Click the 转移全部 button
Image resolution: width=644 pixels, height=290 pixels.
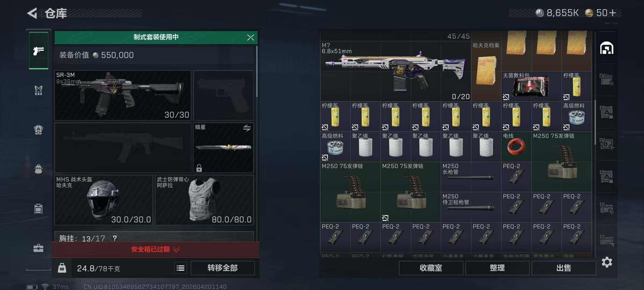[222, 268]
